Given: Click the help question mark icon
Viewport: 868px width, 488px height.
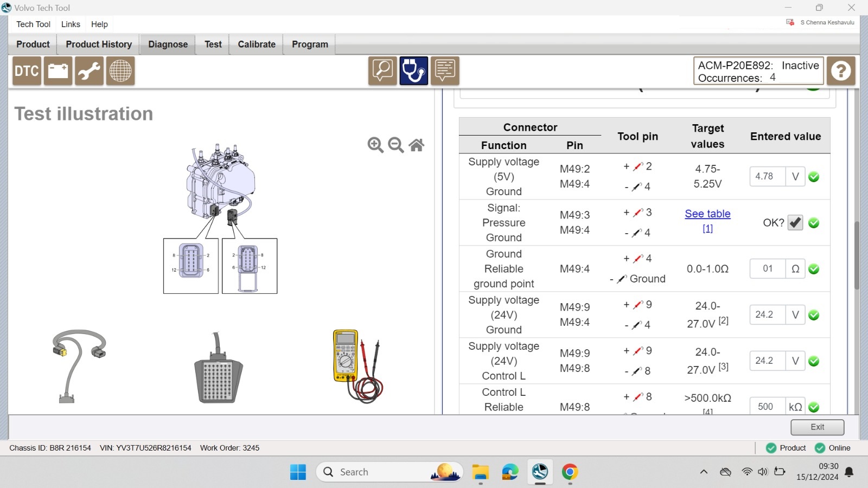Looking at the screenshot, I should [x=841, y=71].
